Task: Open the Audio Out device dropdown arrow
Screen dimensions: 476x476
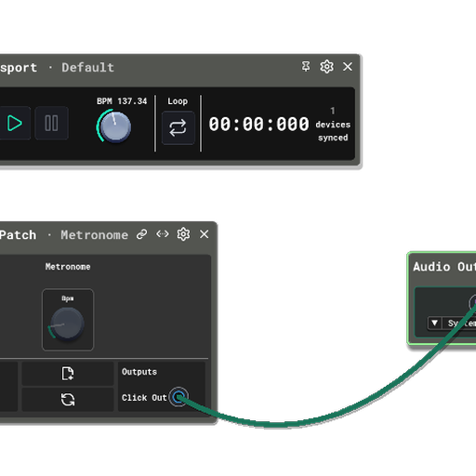Action: click(434, 324)
